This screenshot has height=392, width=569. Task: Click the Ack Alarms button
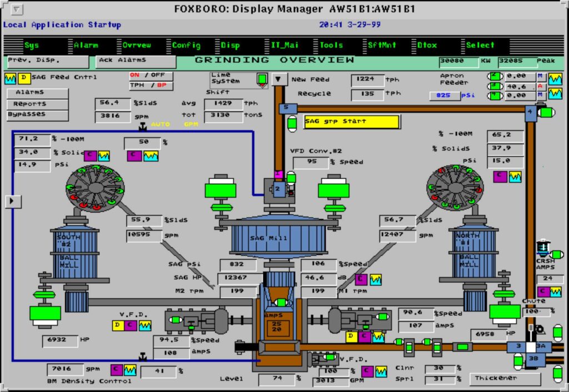[136, 61]
